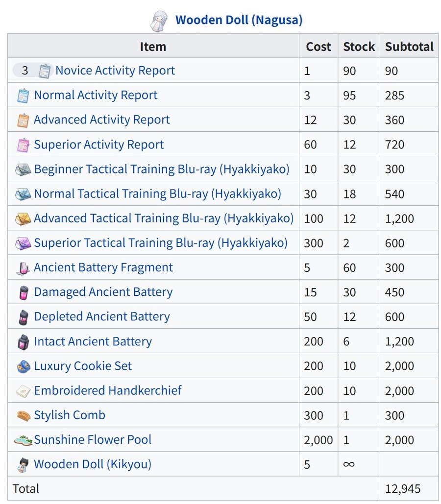Click the Novice Activity Report clipboard icon
The height and width of the screenshot is (504, 441).
pos(45,71)
